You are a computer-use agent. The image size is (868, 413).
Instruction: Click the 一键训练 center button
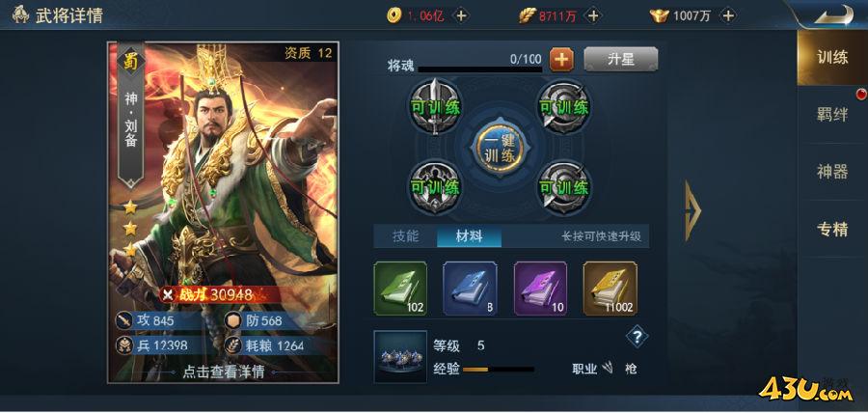pos(500,147)
